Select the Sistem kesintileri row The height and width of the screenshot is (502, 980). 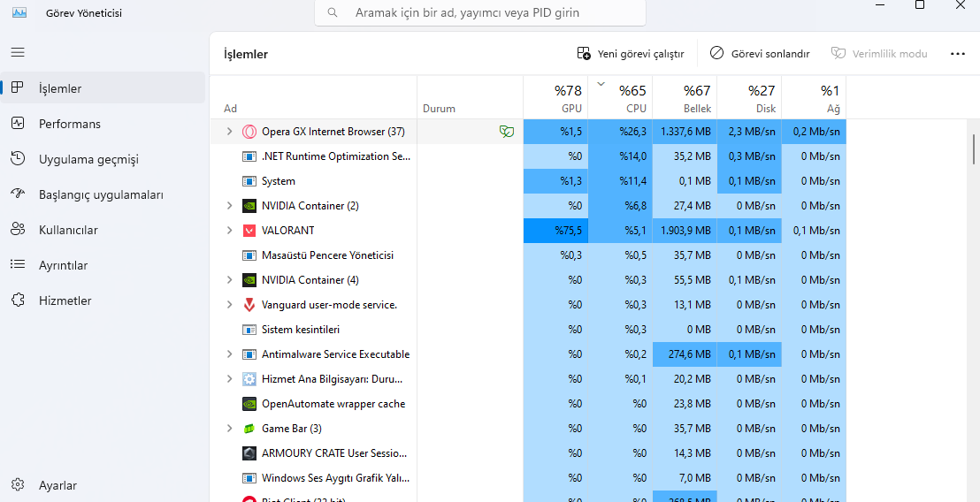point(528,329)
